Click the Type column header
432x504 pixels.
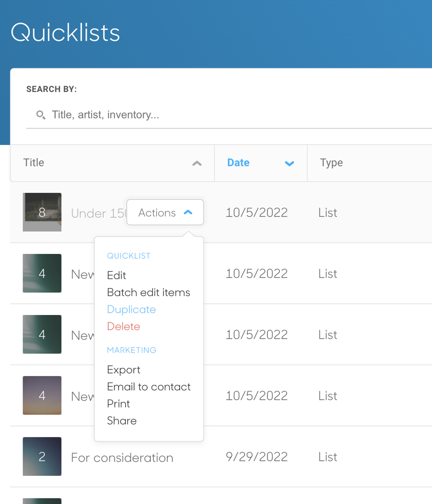click(x=331, y=162)
